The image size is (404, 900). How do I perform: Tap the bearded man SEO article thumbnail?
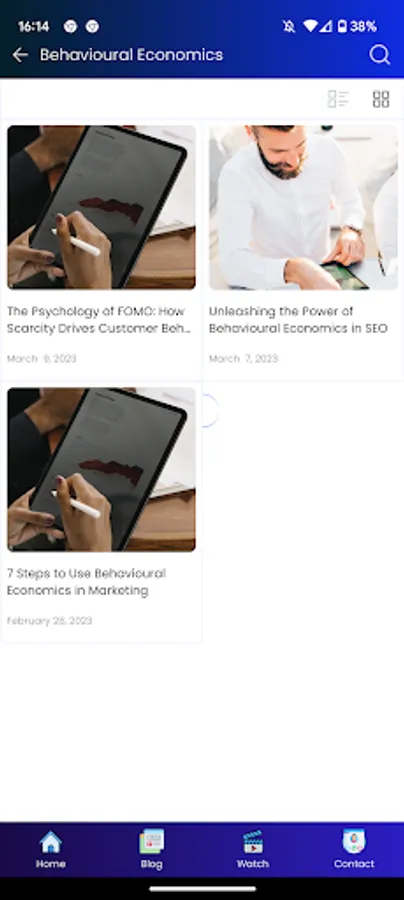(303, 207)
